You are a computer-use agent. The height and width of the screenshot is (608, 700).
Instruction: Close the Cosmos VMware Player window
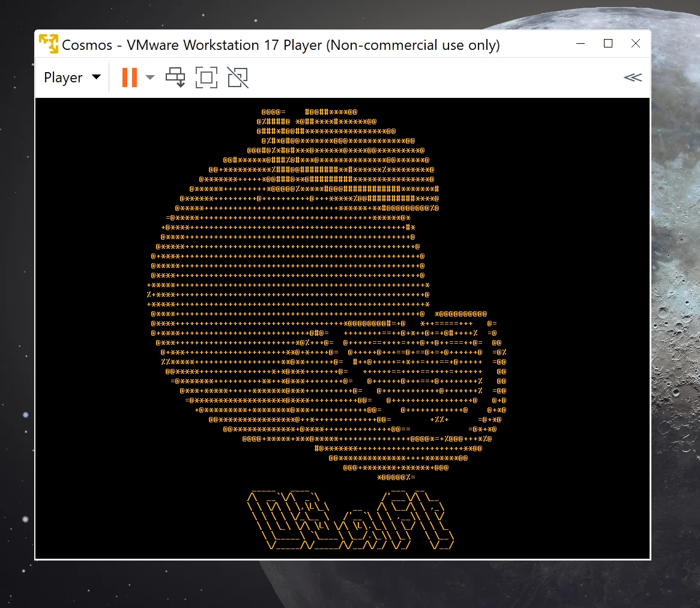pos(636,43)
